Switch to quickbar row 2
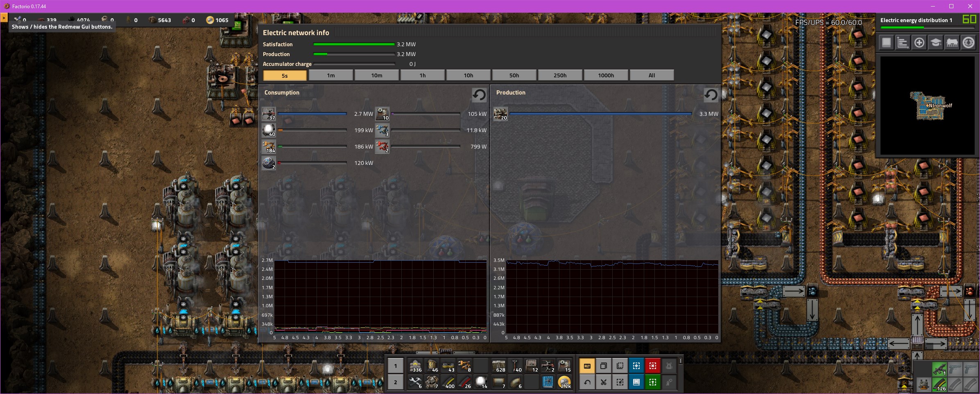 pyautogui.click(x=396, y=382)
